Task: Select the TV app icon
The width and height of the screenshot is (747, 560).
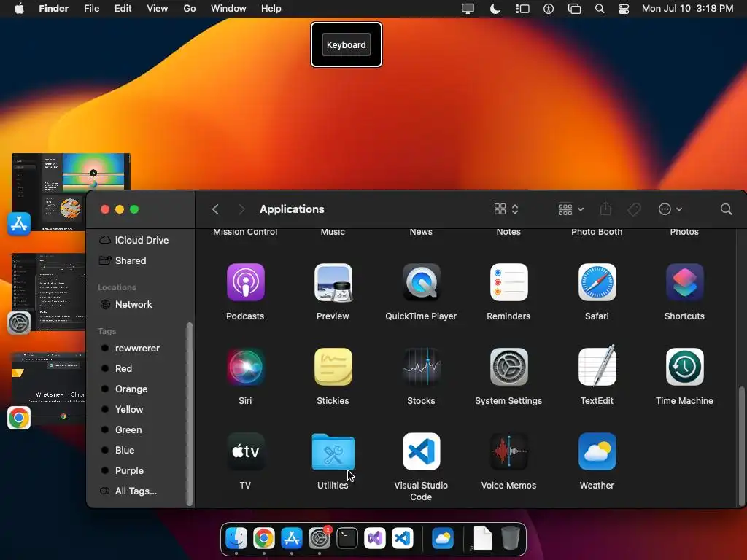Action: 245,451
